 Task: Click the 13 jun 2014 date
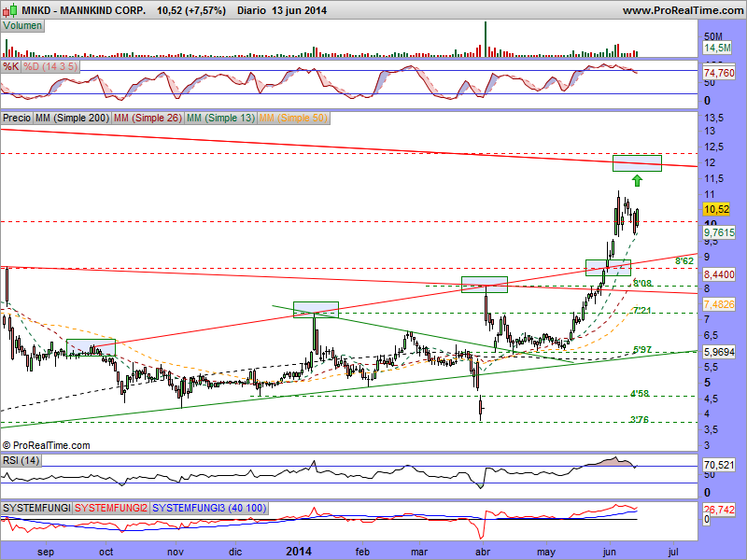tap(299, 10)
